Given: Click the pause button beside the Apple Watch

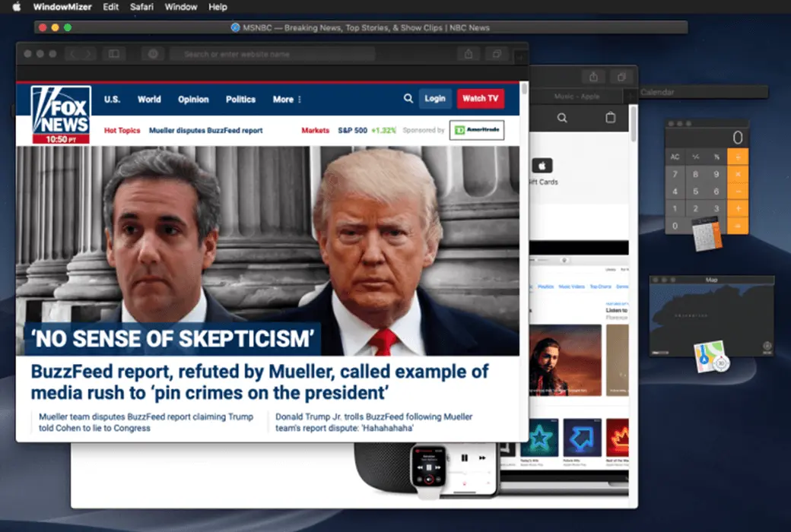Looking at the screenshot, I should coord(464,458).
